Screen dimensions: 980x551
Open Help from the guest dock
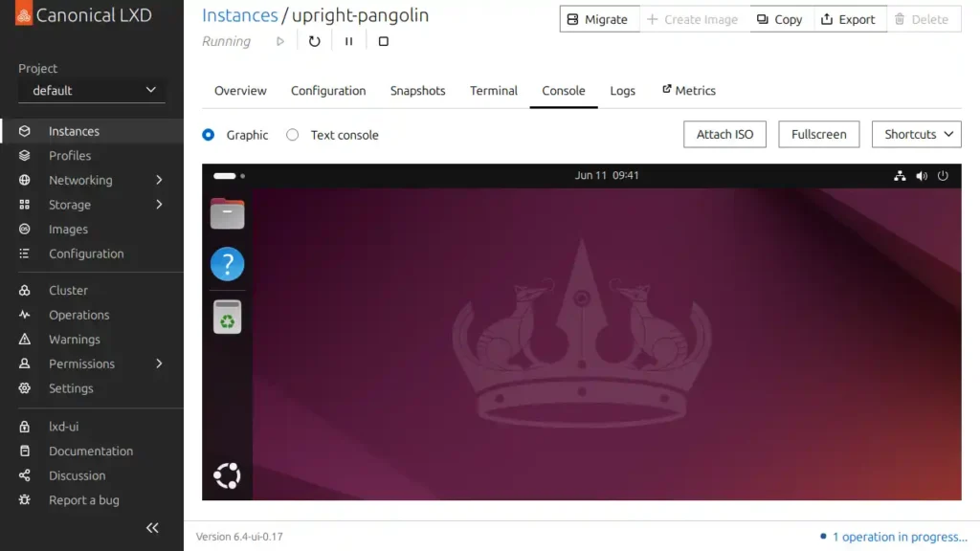coord(227,263)
